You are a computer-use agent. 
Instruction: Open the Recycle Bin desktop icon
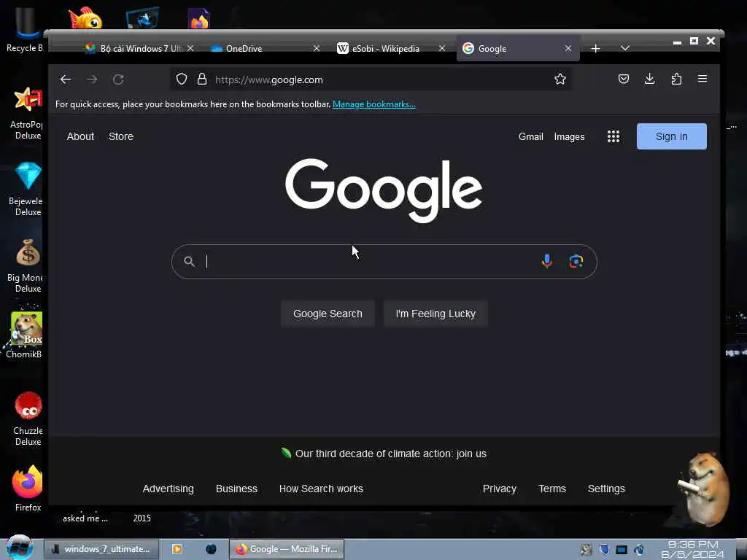[25, 31]
